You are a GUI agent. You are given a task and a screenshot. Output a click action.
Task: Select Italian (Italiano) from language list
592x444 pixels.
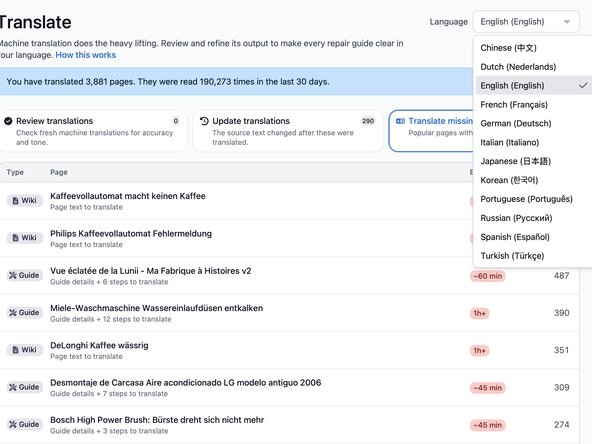[532, 142]
